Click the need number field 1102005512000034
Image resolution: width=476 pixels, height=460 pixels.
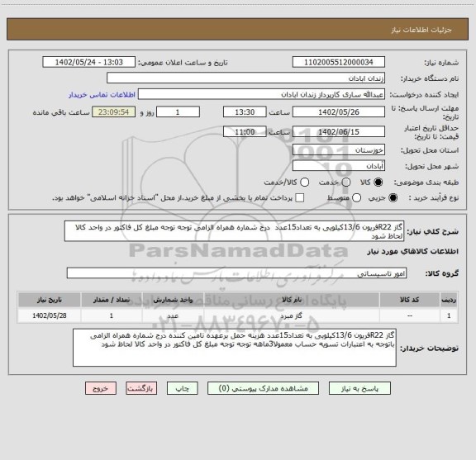[339, 62]
